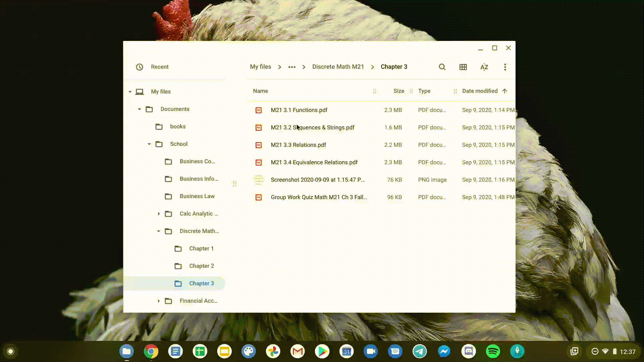Collapse the Documents folder arrow
The height and width of the screenshot is (362, 644).
140,109
